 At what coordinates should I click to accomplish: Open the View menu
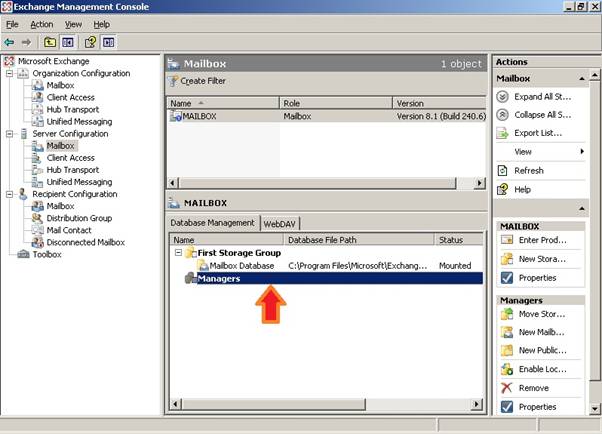(73, 24)
